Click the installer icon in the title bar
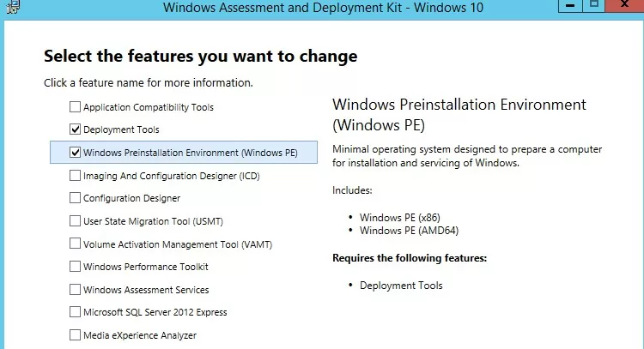This screenshot has height=349, width=644. tap(11, 7)
